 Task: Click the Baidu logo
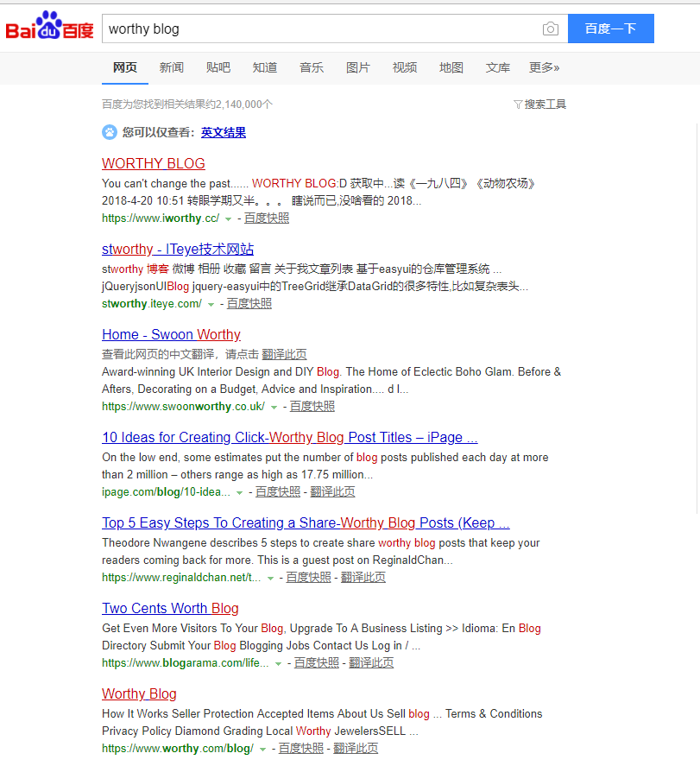click(49, 26)
